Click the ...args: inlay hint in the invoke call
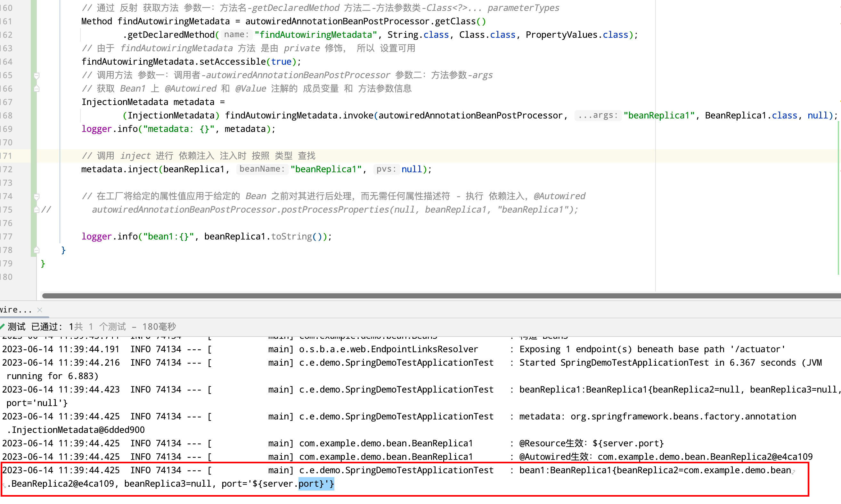This screenshot has width=841, height=504. (x=598, y=116)
